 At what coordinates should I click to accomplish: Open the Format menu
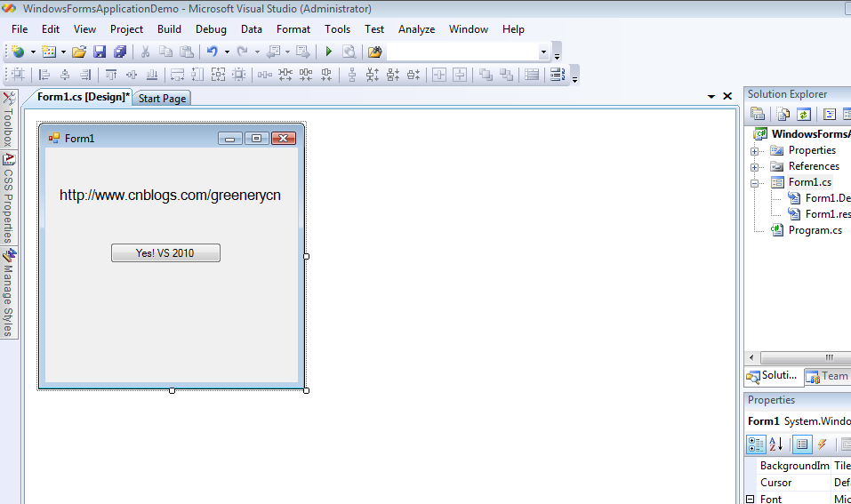tap(293, 29)
